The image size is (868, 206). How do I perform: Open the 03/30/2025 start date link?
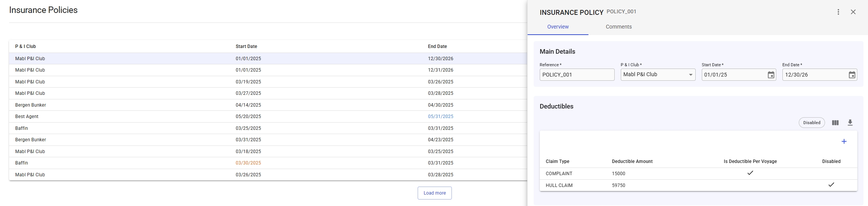pos(248,163)
